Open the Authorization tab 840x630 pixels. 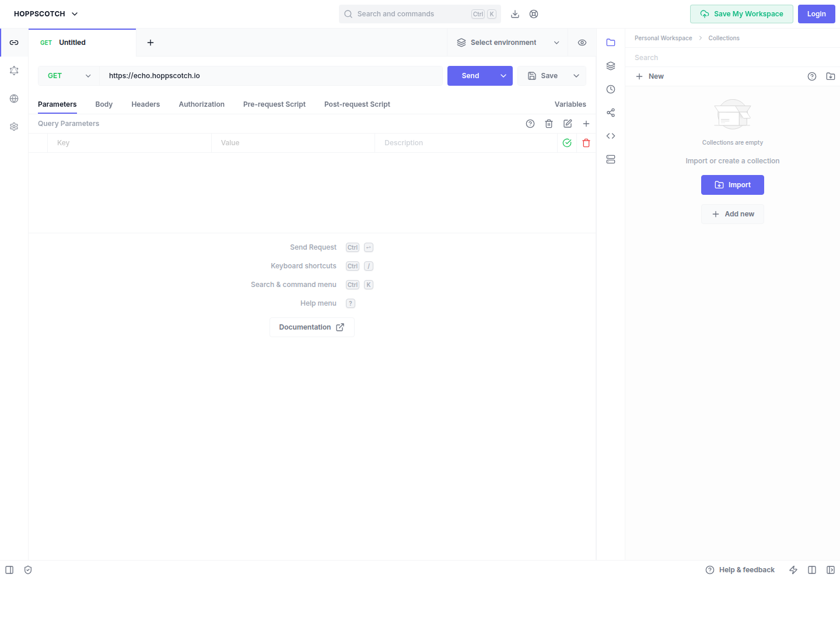click(x=202, y=104)
